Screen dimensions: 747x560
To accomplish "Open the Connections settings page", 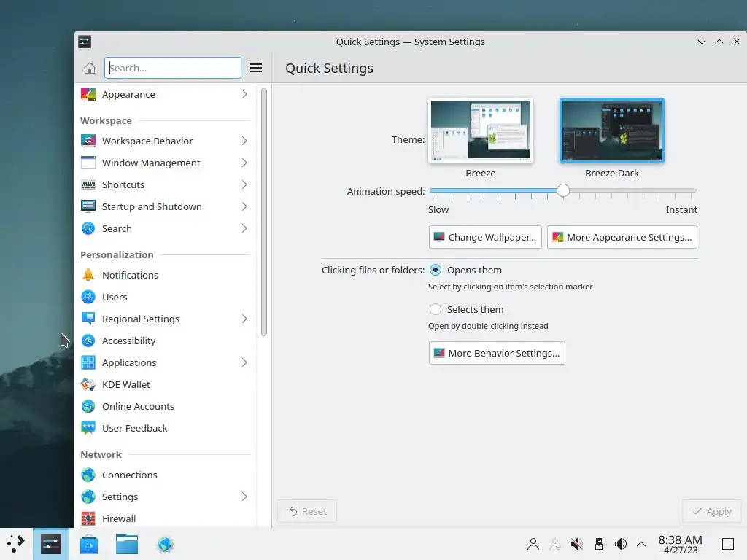I will [x=166, y=475].
